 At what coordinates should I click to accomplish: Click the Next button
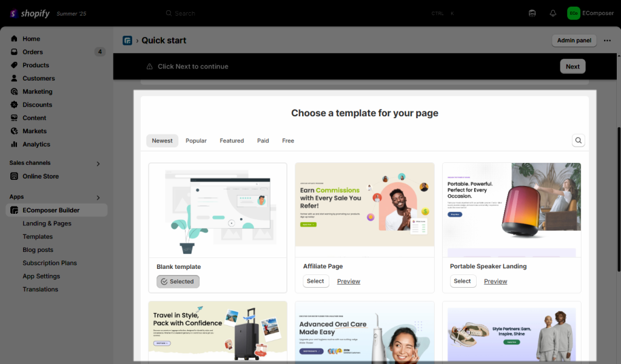572,67
